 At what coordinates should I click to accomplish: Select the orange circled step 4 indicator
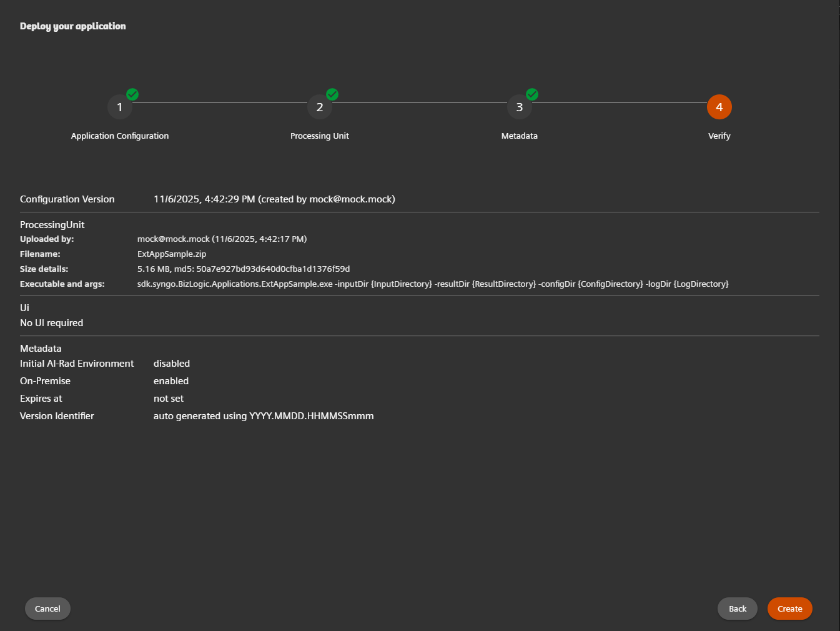719,107
